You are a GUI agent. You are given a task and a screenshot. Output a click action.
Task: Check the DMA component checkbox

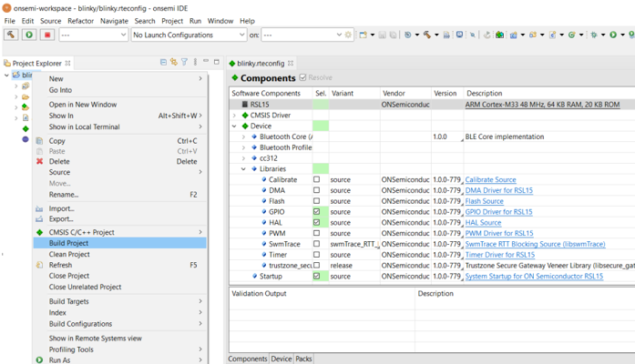(317, 190)
